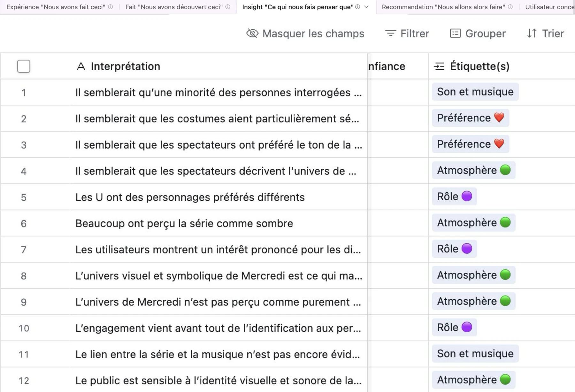Click the Masquer les champs eye icon
The height and width of the screenshot is (392, 575).
point(252,33)
